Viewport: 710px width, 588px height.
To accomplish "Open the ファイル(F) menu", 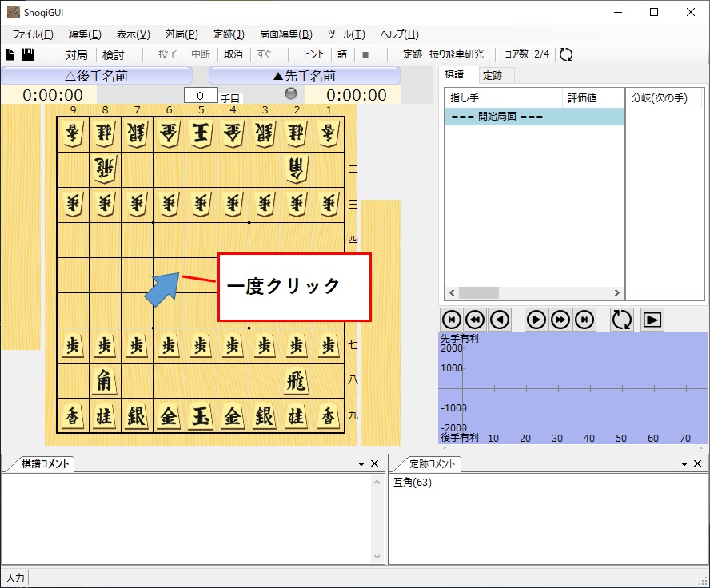I will coord(33,34).
